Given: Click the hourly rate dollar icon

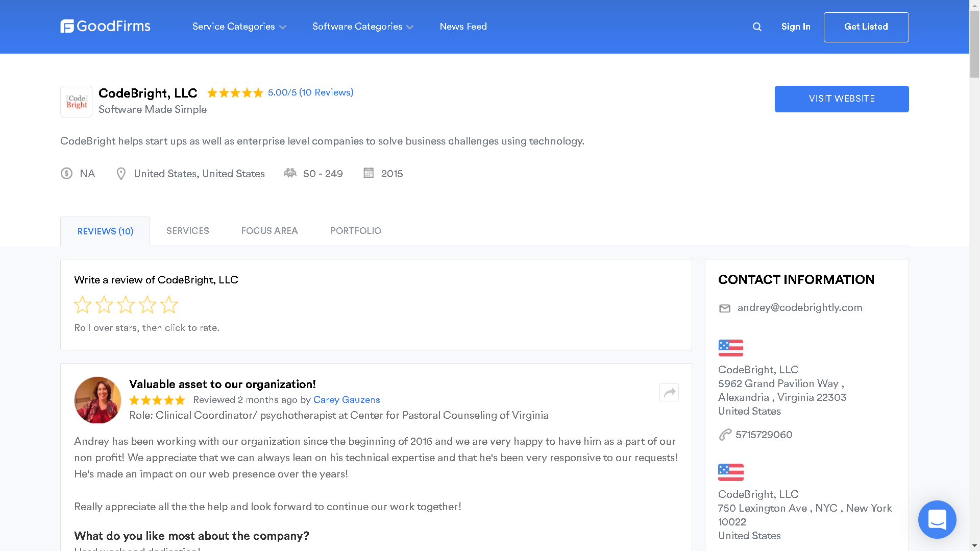Looking at the screenshot, I should point(66,174).
